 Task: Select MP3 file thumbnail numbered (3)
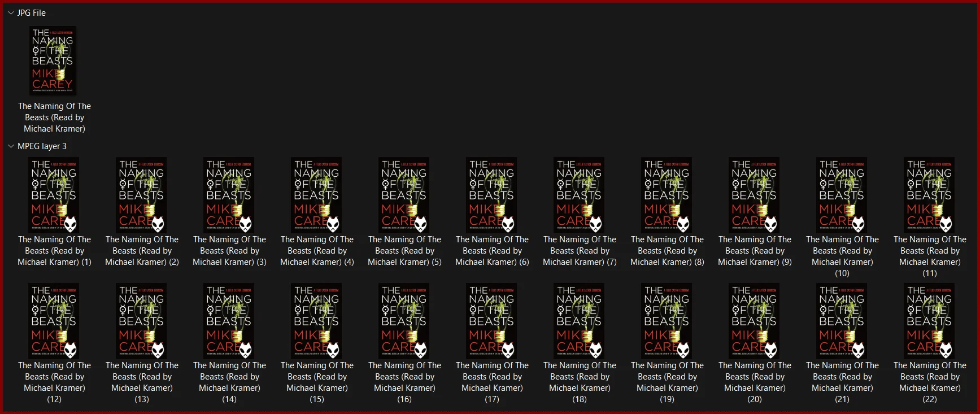pyautogui.click(x=229, y=195)
